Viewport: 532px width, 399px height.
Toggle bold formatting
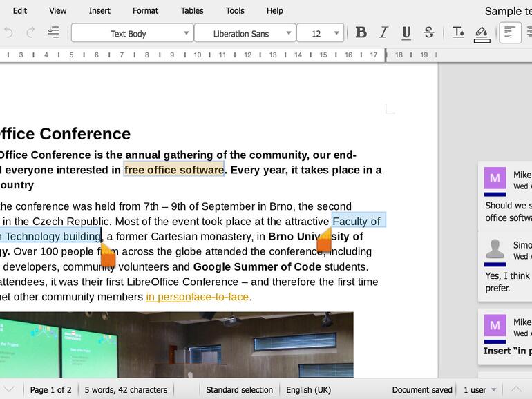pos(361,32)
